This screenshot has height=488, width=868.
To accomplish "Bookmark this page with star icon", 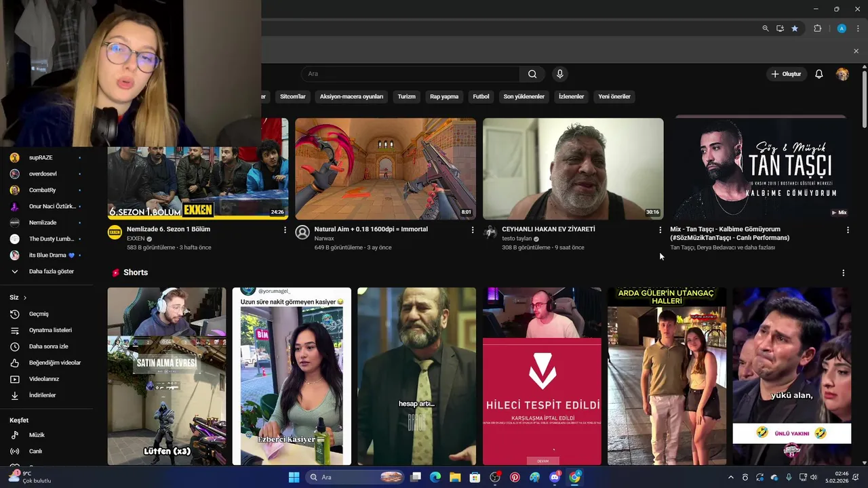I will (x=795, y=28).
